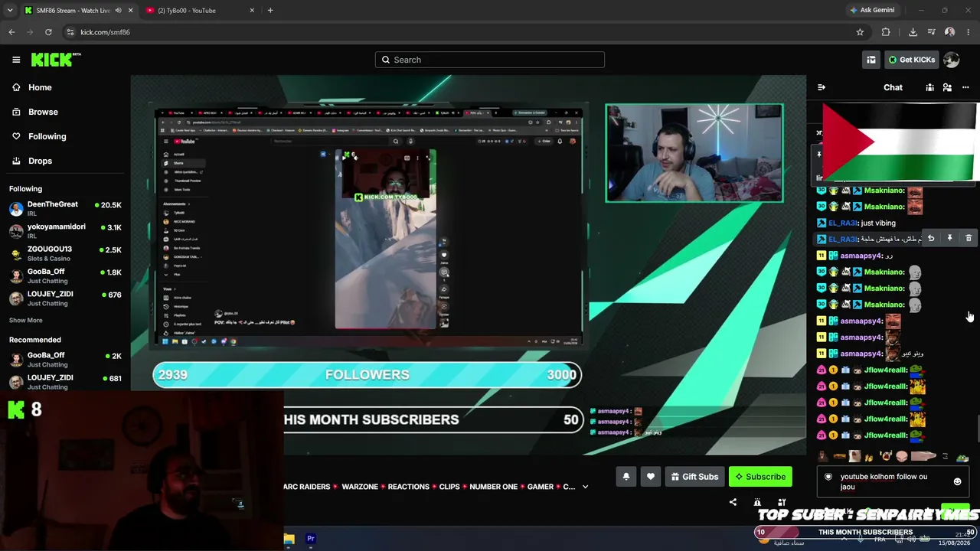
Task: Open chat more options menu
Action: point(965,88)
